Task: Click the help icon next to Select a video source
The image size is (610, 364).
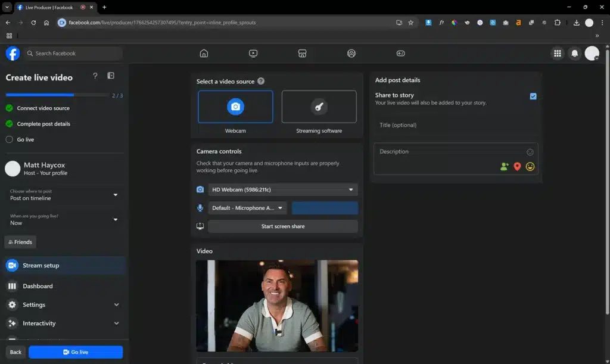Action: click(261, 81)
